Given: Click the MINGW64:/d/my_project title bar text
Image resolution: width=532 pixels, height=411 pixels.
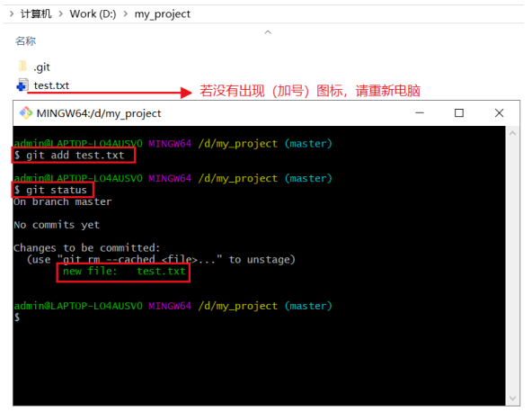Looking at the screenshot, I should tap(99, 113).
